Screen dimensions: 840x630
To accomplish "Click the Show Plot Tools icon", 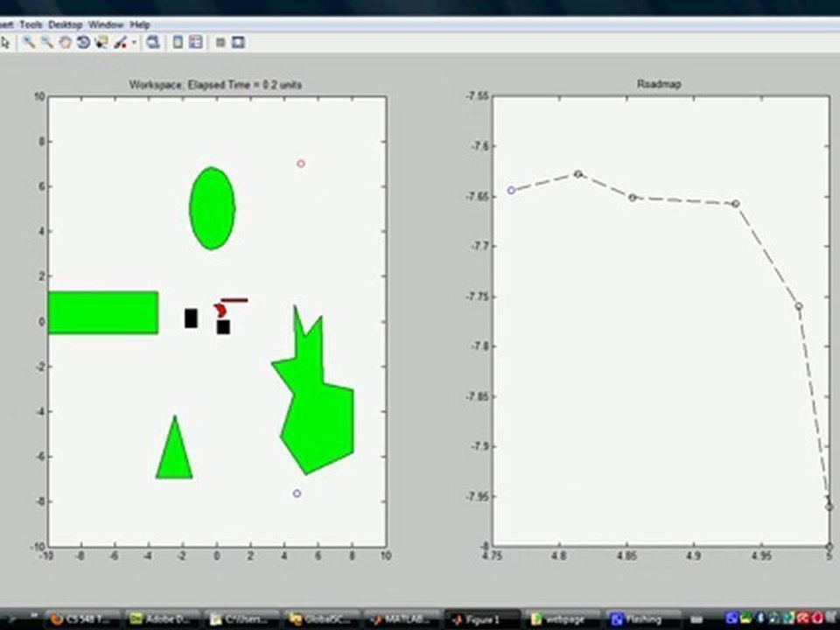I will pyautogui.click(x=238, y=42).
